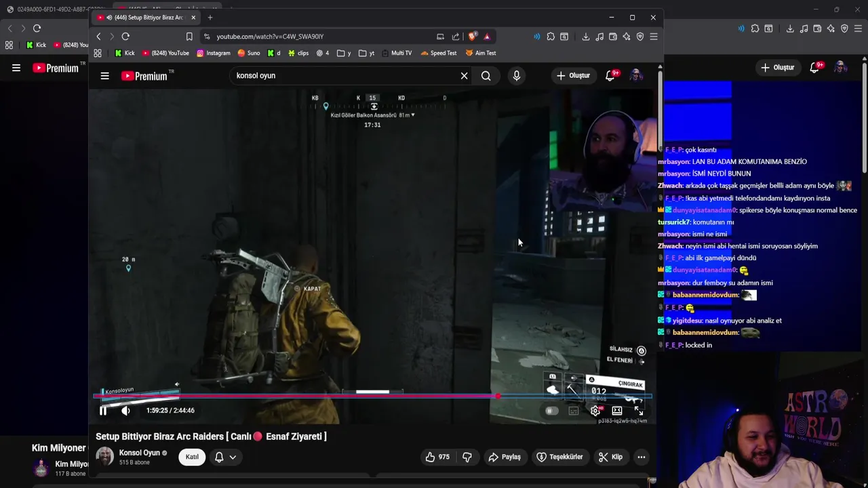Viewport: 868px width, 488px height.
Task: Open the account avatar menu
Action: (x=636, y=76)
